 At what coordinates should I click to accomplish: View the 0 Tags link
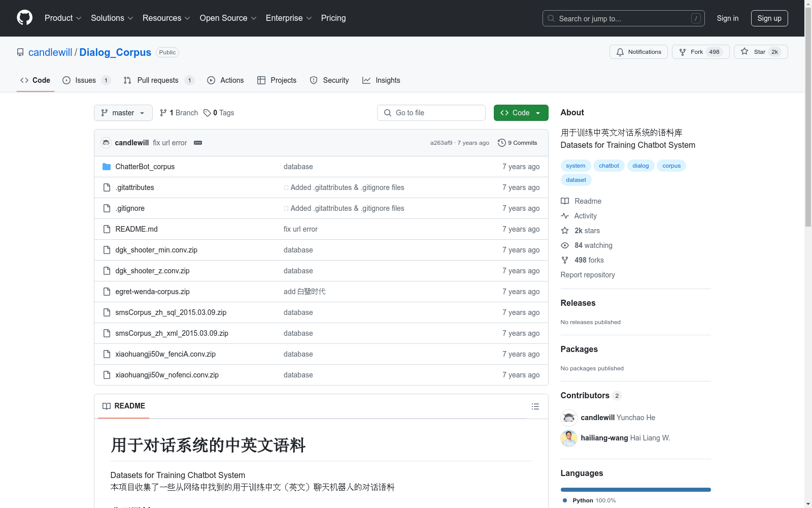[x=219, y=113]
